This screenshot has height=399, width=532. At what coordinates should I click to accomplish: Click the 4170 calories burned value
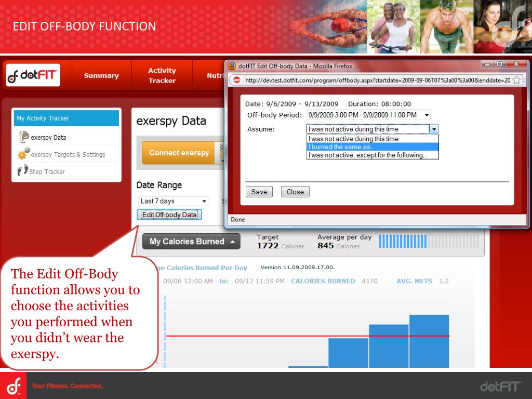369,281
